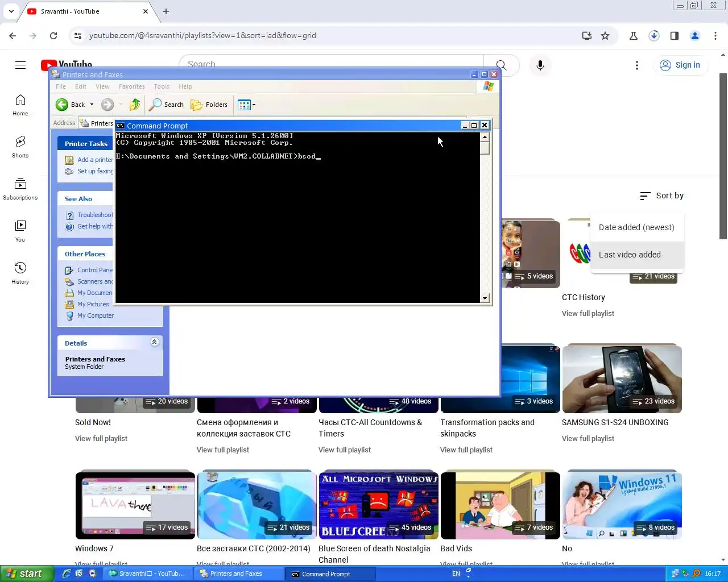This screenshot has width=728, height=582.
Task: Open Subscriptions in the YouTube sidebar
Action: (20, 189)
